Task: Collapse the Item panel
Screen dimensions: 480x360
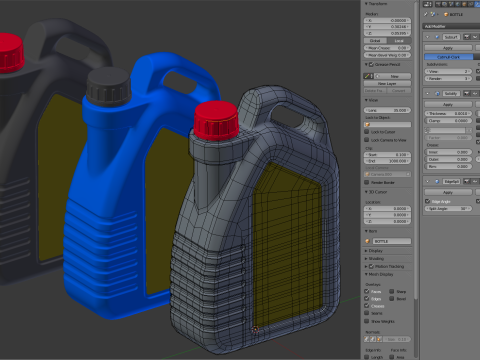Action: pos(366,231)
